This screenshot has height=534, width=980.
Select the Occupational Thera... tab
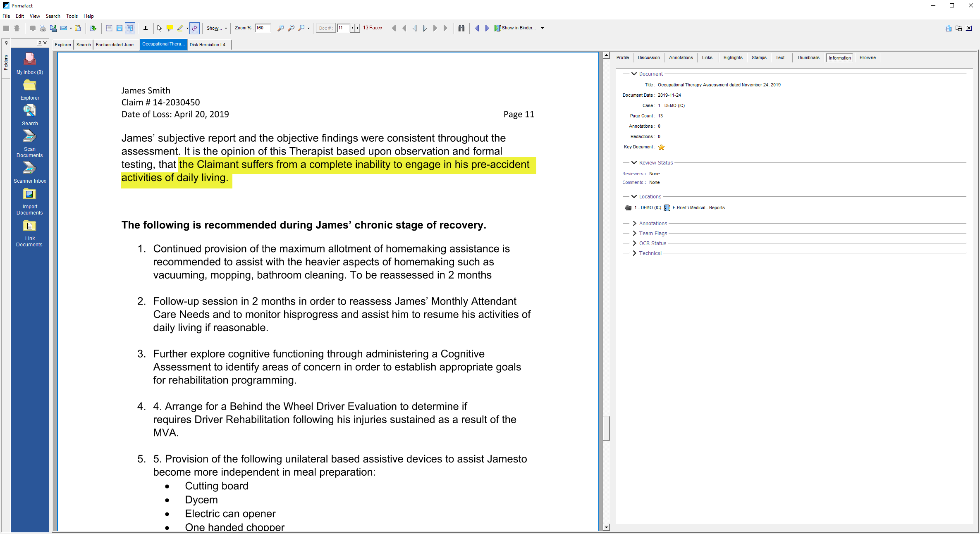pos(163,44)
